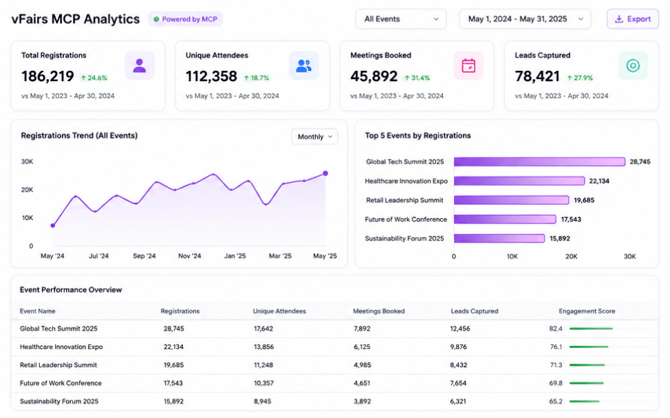The height and width of the screenshot is (418, 670).
Task: Open the All Events dropdown
Action: click(401, 19)
